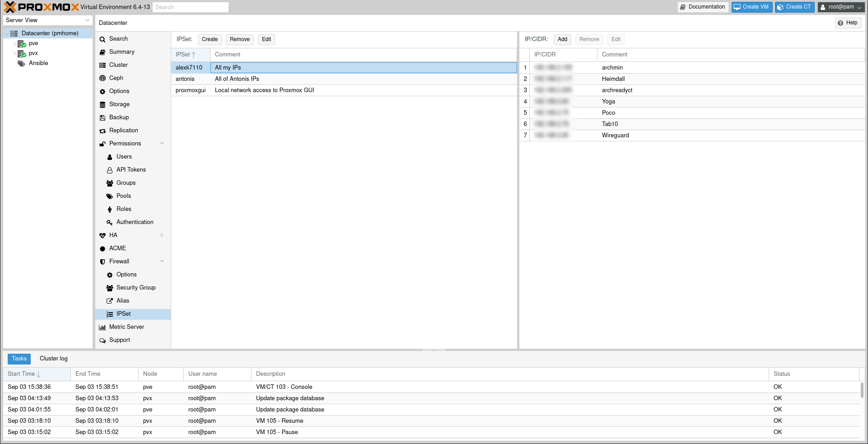The image size is (868, 444).
Task: Open the root@pam user menu
Action: pos(840,7)
